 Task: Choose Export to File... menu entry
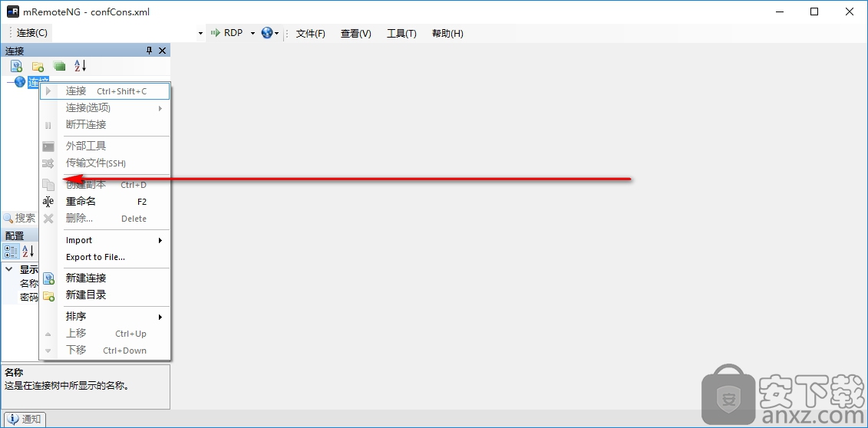105,257
